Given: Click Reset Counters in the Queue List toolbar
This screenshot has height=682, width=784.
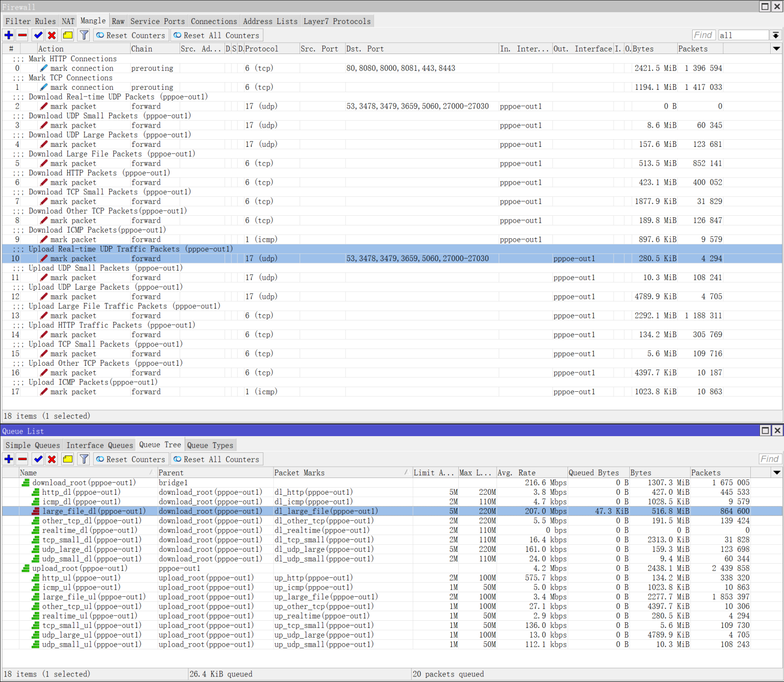Looking at the screenshot, I should click(131, 459).
